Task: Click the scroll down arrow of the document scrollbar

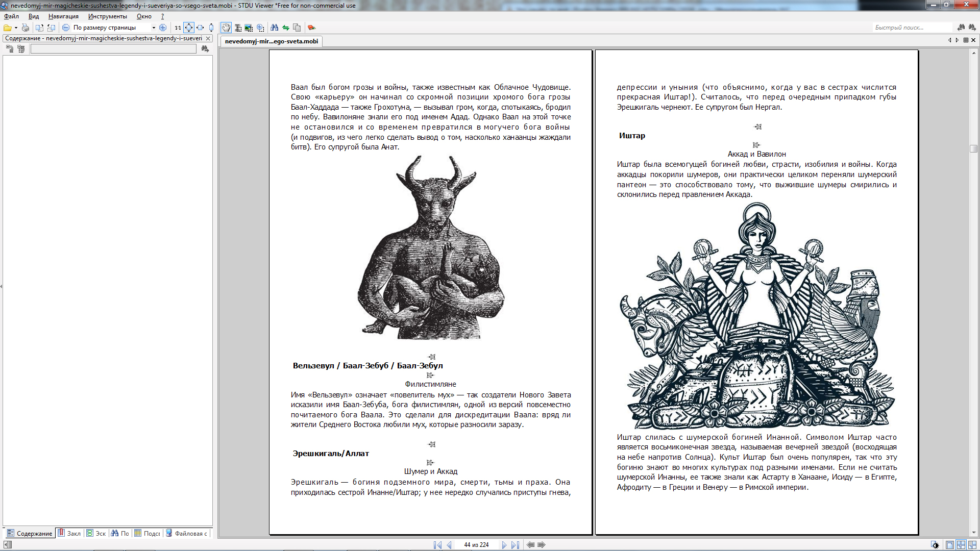Action: coord(974,533)
